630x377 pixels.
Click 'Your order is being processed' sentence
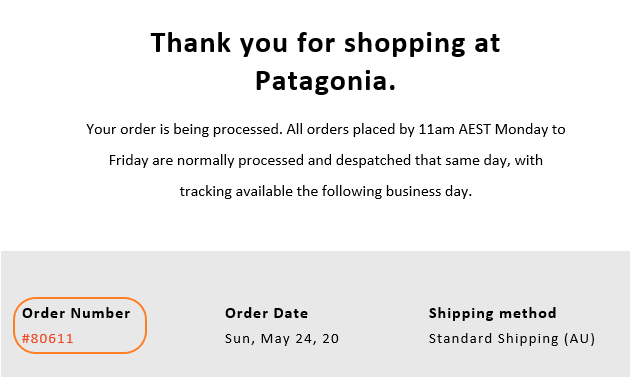184,129
